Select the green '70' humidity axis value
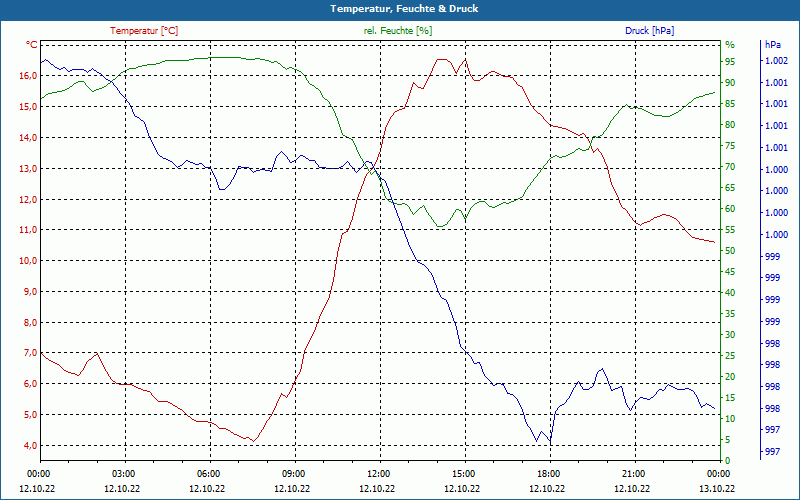 point(730,166)
